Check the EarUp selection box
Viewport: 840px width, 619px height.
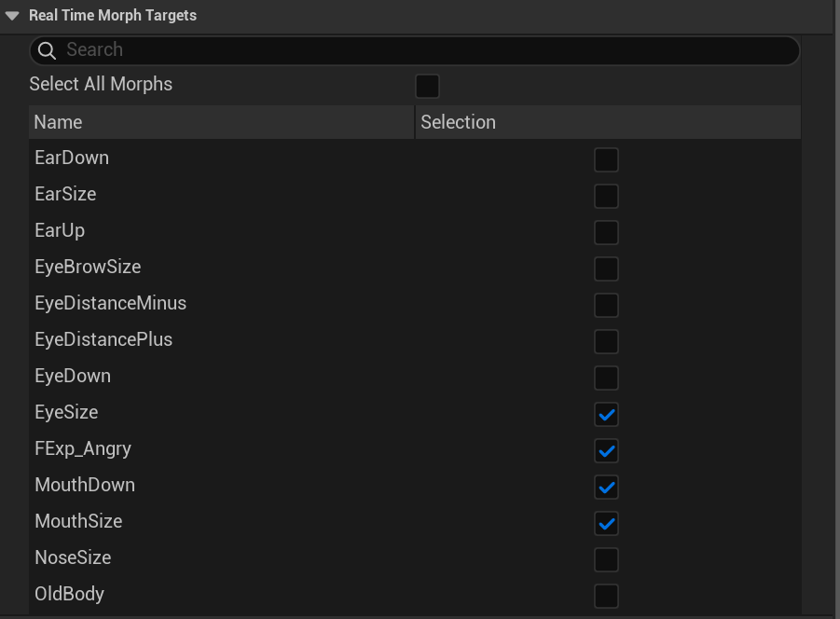[606, 232]
